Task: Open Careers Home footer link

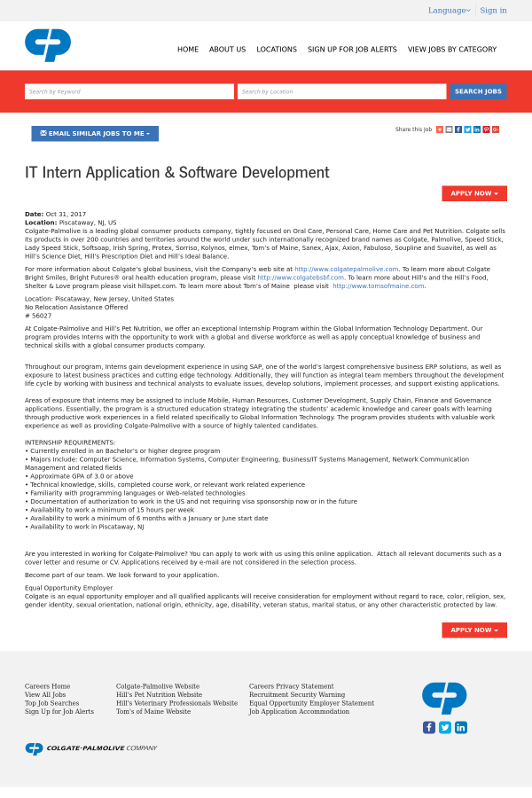Action: point(47,686)
